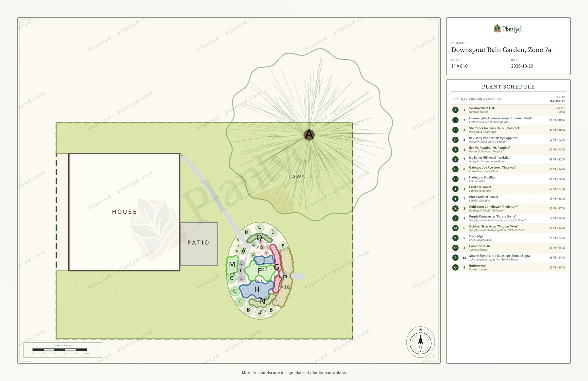
Task: Click the H Harlequin Blueflag bed label
Action: coord(257,289)
